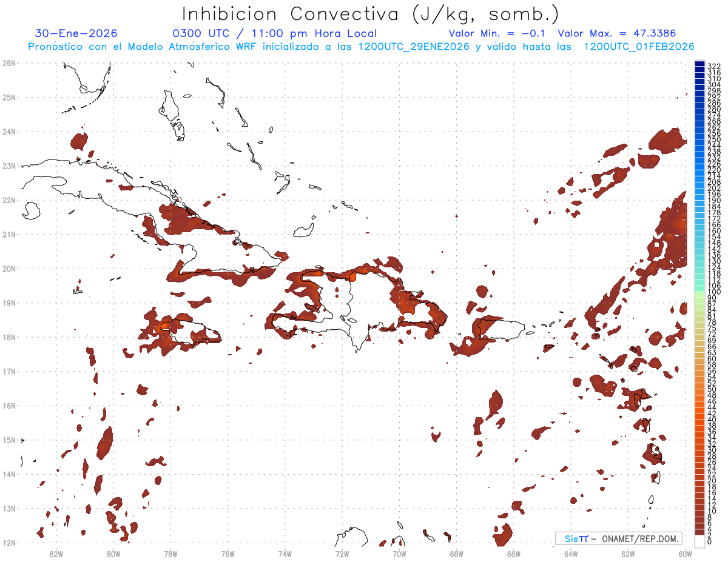This screenshot has height=562, width=728.
Task: Click the '0300 UTC / 11:00 pm Hora Local' text
Action: click(x=275, y=33)
